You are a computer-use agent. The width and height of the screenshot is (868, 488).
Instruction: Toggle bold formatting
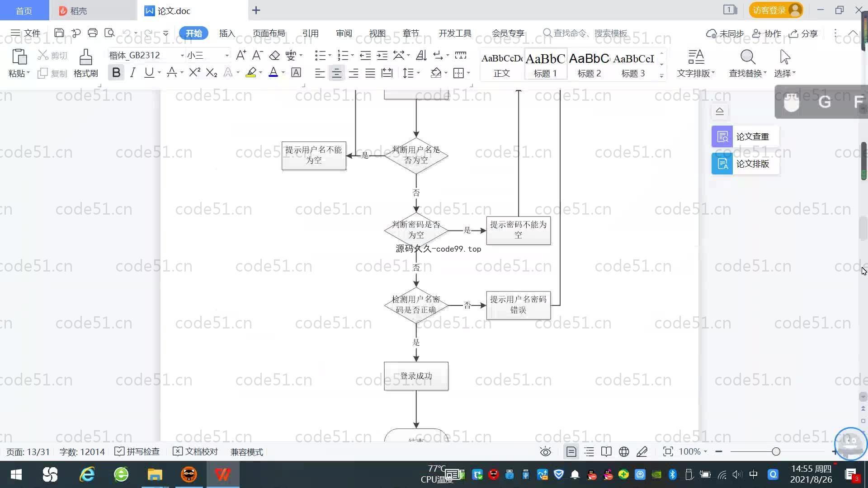tap(116, 72)
